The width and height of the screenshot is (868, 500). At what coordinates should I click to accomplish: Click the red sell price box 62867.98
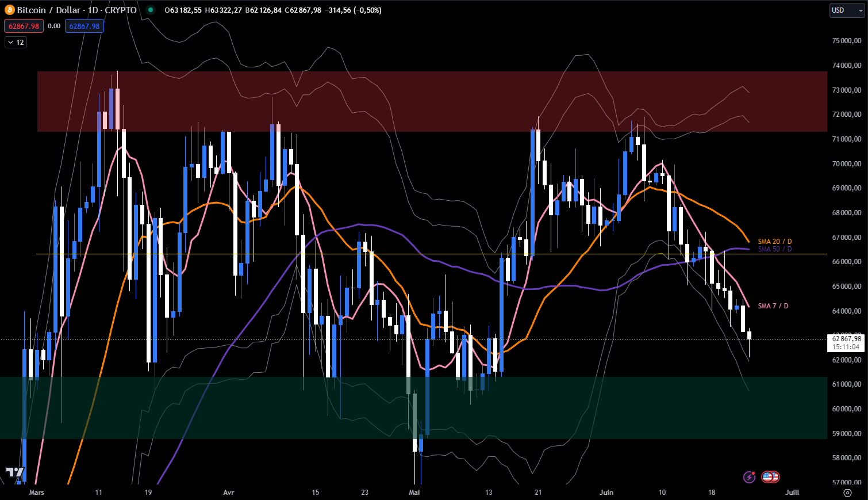[24, 26]
